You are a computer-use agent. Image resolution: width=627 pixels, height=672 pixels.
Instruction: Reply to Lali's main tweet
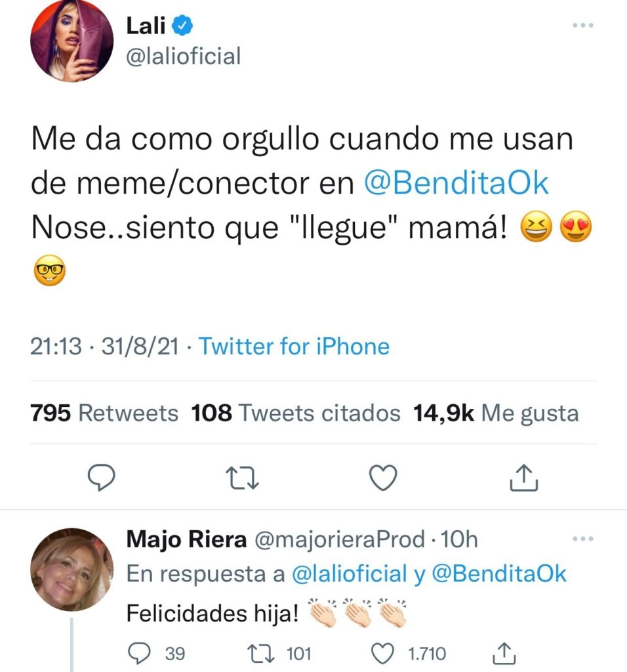point(102,478)
